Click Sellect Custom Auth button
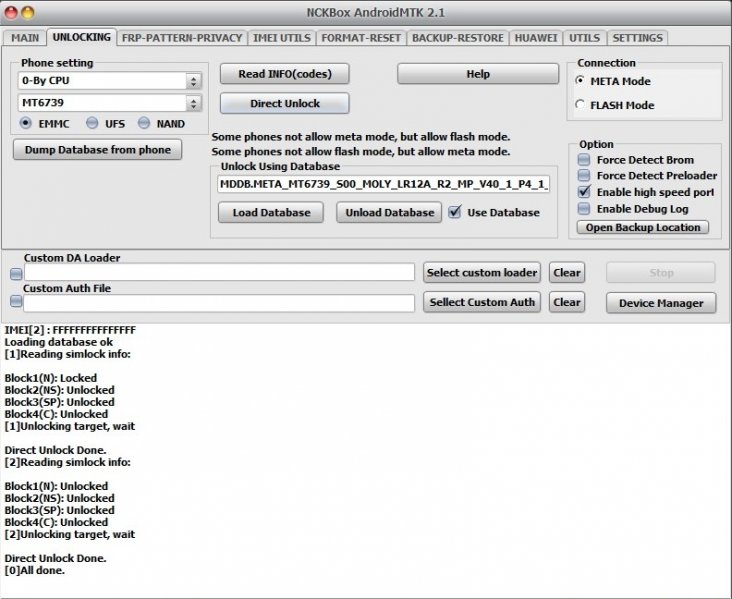The width and height of the screenshot is (732, 599). pos(482,302)
